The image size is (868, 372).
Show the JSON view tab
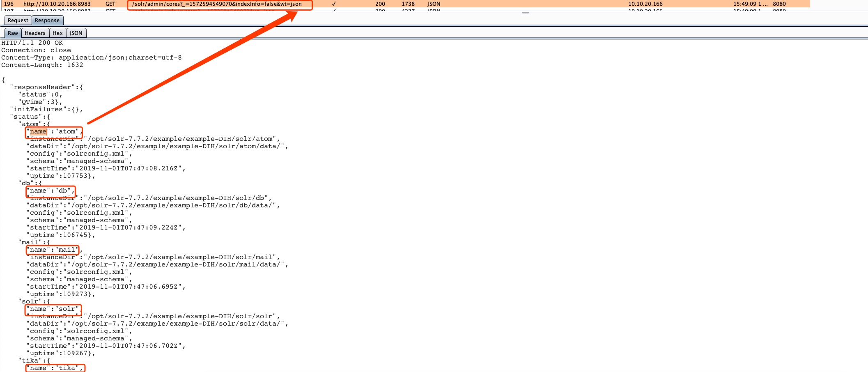click(x=76, y=33)
